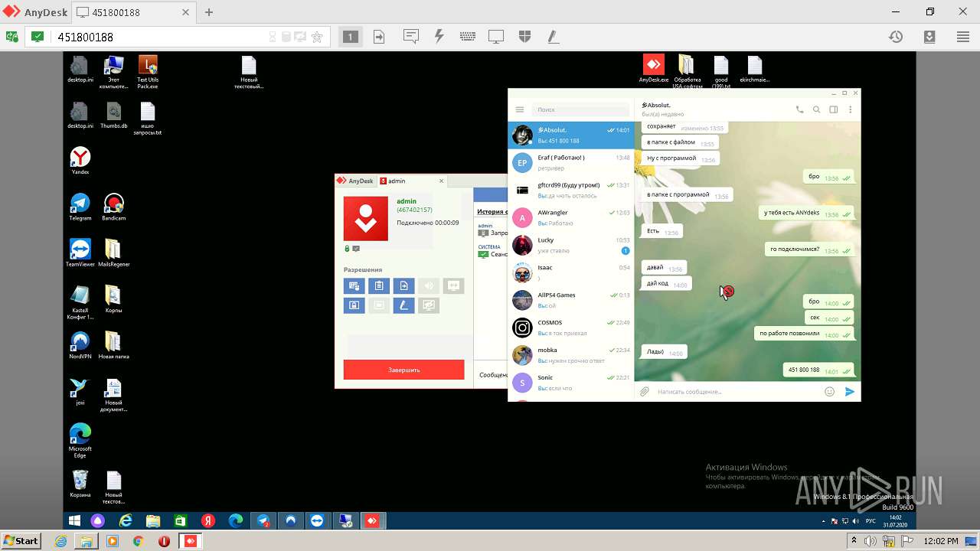
Task: Search in Absolut chat
Action: pos(817,109)
